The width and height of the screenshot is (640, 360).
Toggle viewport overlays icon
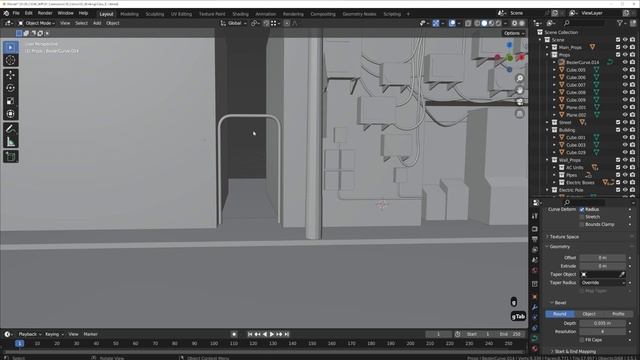click(452, 23)
